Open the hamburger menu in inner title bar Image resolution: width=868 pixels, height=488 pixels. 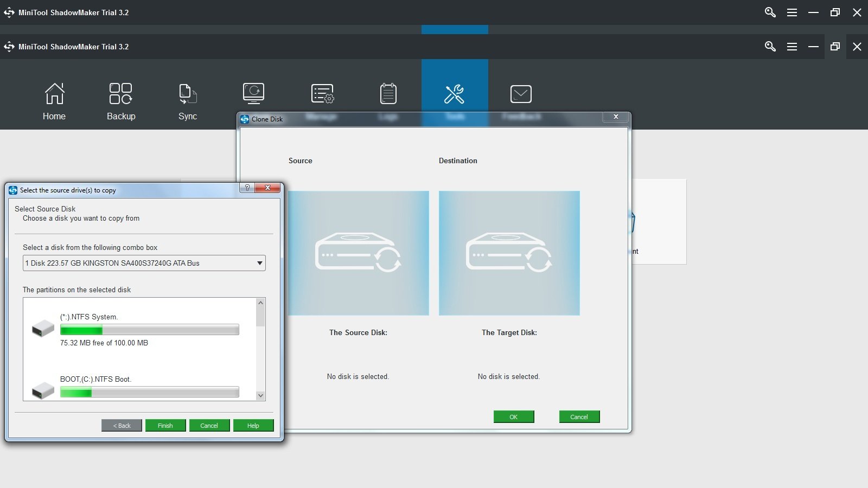[x=792, y=47]
